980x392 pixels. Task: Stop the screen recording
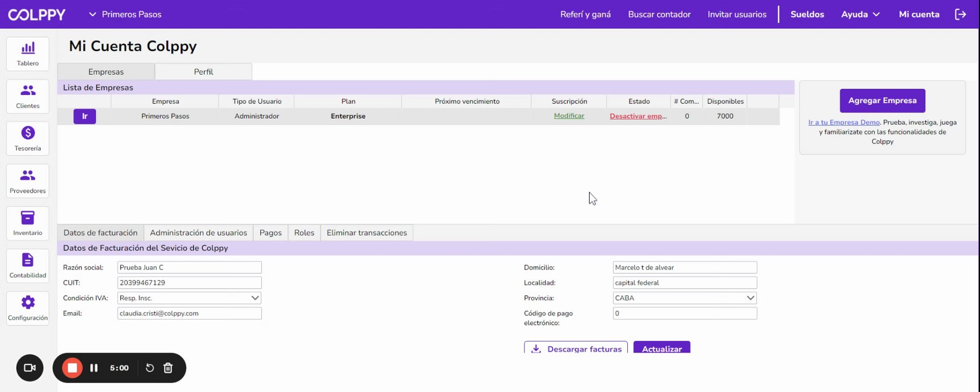click(72, 368)
